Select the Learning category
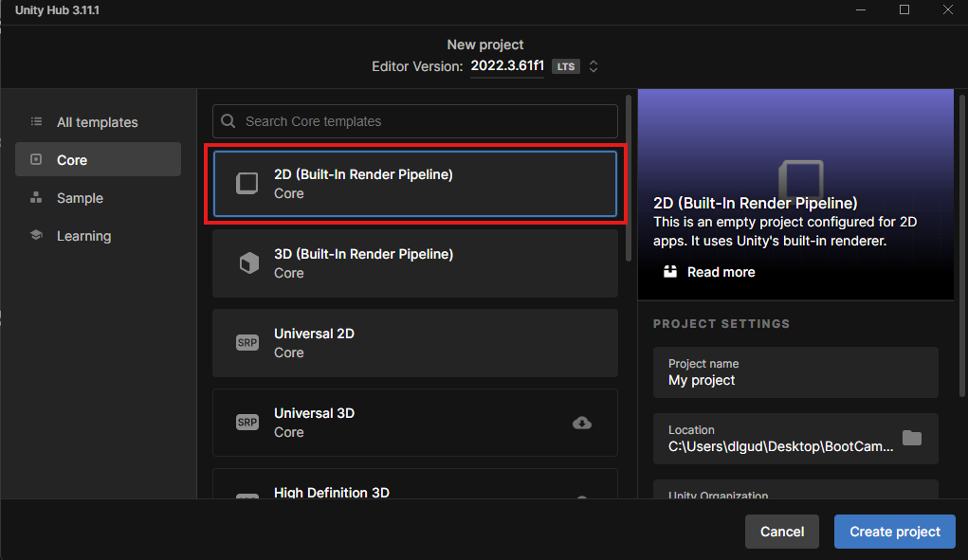 99,236
